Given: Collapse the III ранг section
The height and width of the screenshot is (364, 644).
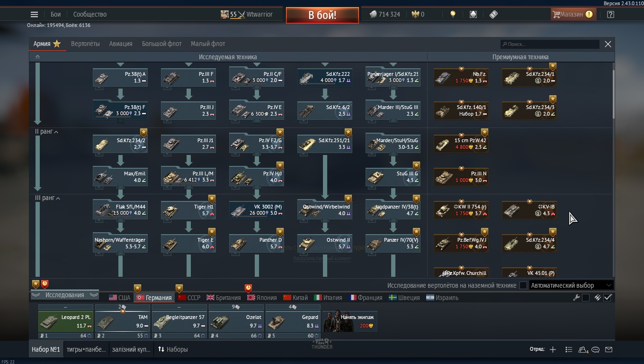Looking at the screenshot, I should click(x=46, y=198).
